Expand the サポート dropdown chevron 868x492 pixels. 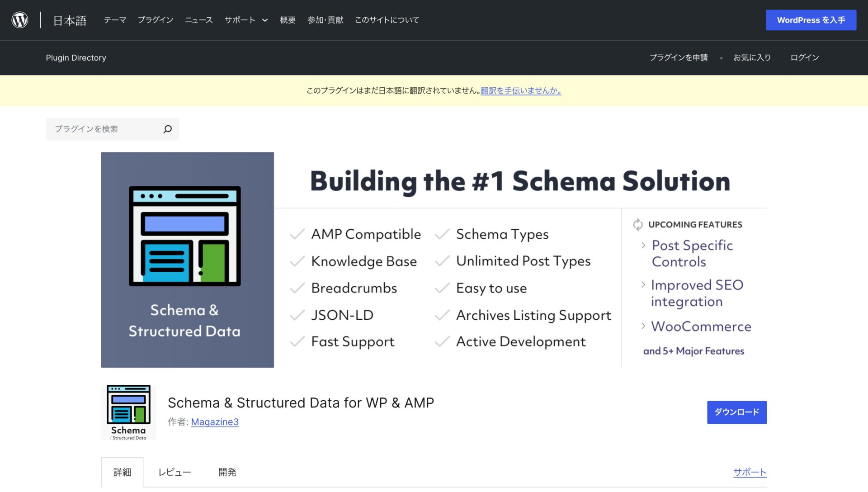[264, 20]
